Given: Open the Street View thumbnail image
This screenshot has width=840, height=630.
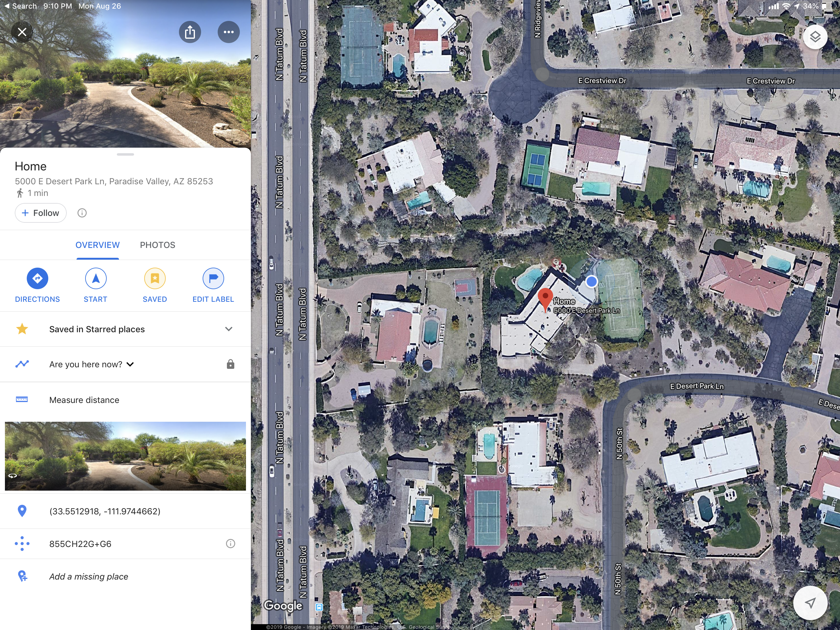Looking at the screenshot, I should pos(125,456).
